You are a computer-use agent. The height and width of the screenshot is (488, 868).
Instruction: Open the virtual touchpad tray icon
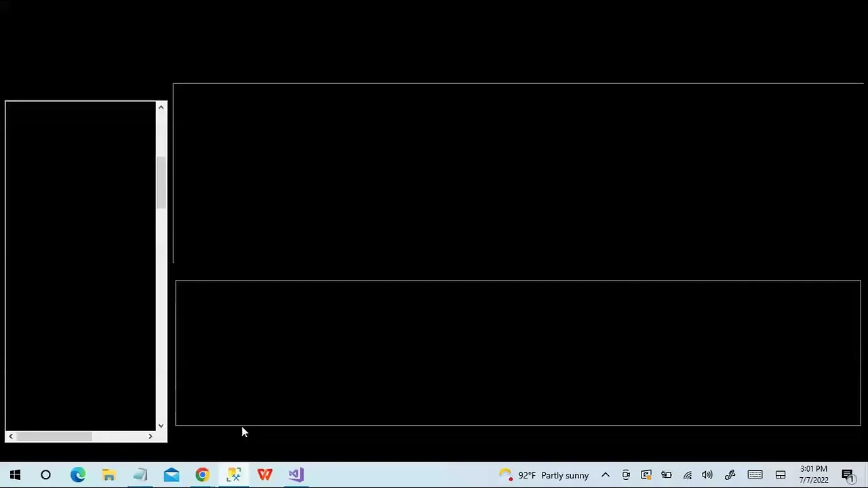tap(781, 475)
